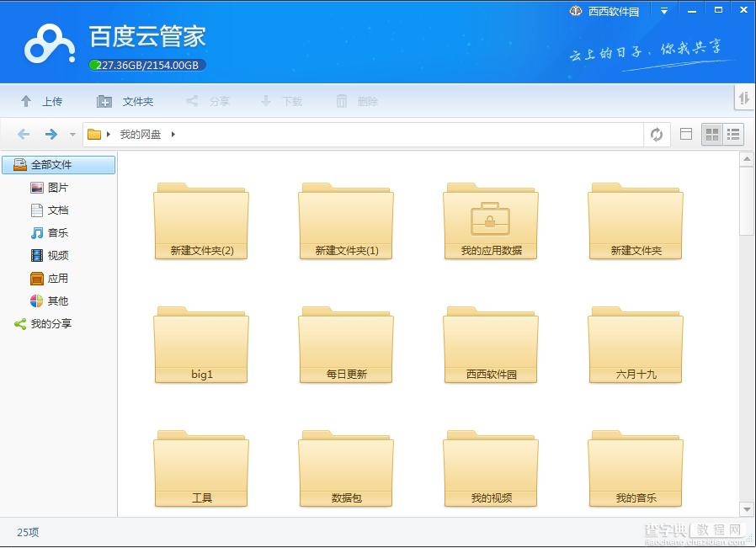
Task: Click the 删除 toolbar label
Action: pyautogui.click(x=367, y=101)
